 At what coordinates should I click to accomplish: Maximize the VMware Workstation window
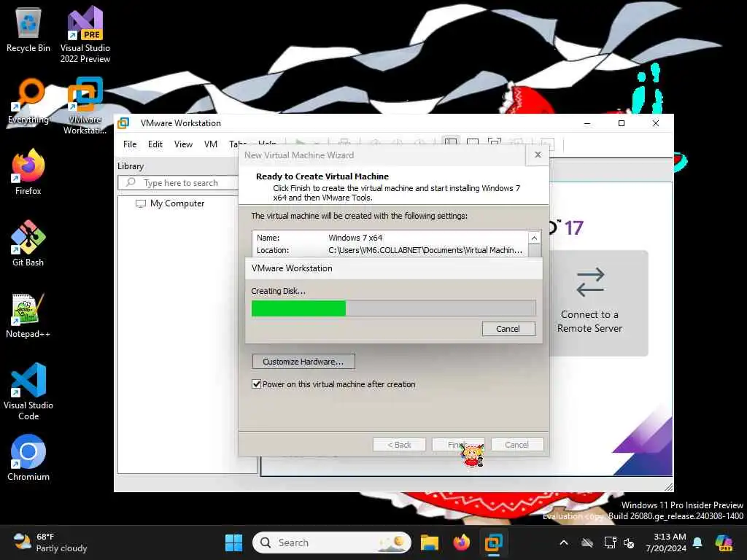(622, 123)
